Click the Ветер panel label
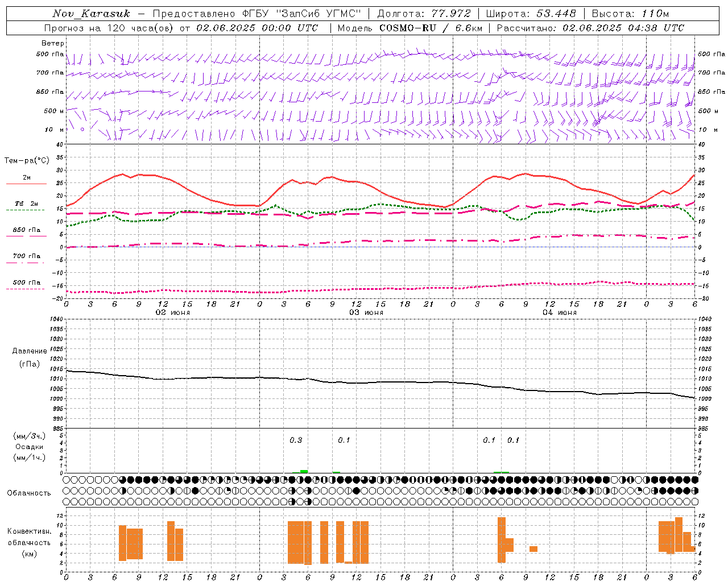The height and width of the screenshot is (582, 728). pos(53,43)
